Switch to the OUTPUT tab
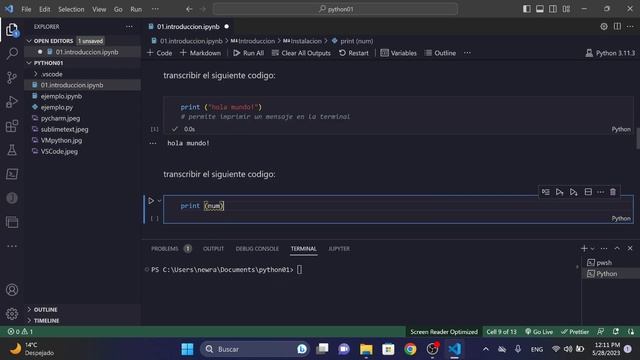Screen dimensions: 640x360 point(213,249)
